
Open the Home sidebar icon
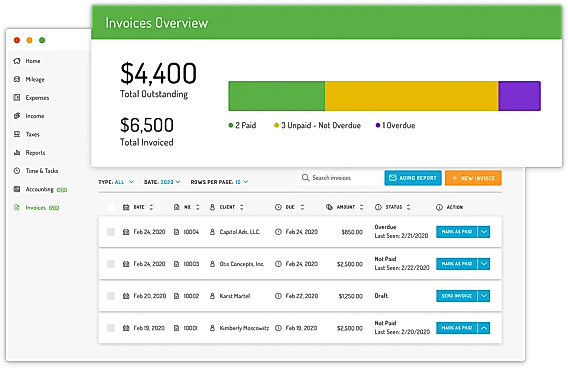[x=17, y=61]
